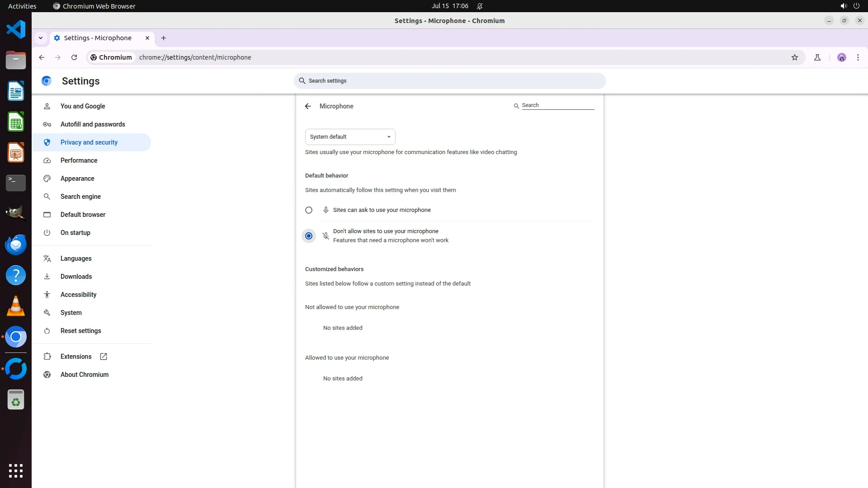Click the Search settings field

pyautogui.click(x=449, y=81)
